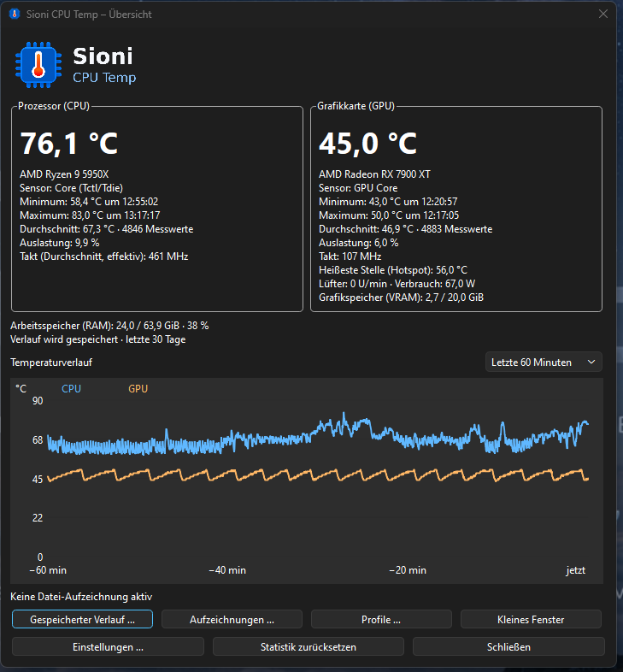This screenshot has height=672, width=623.
Task: Open 'Einstellungen ...' settings
Action: [108, 646]
